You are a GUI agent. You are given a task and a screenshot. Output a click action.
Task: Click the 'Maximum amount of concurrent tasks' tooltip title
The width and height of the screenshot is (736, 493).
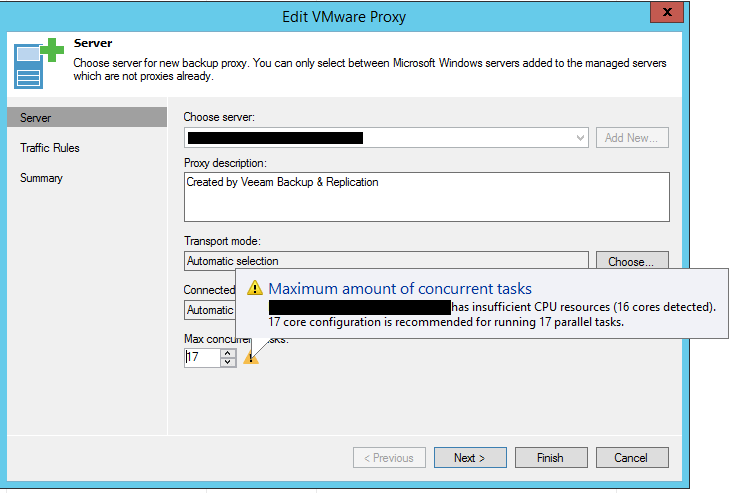400,288
